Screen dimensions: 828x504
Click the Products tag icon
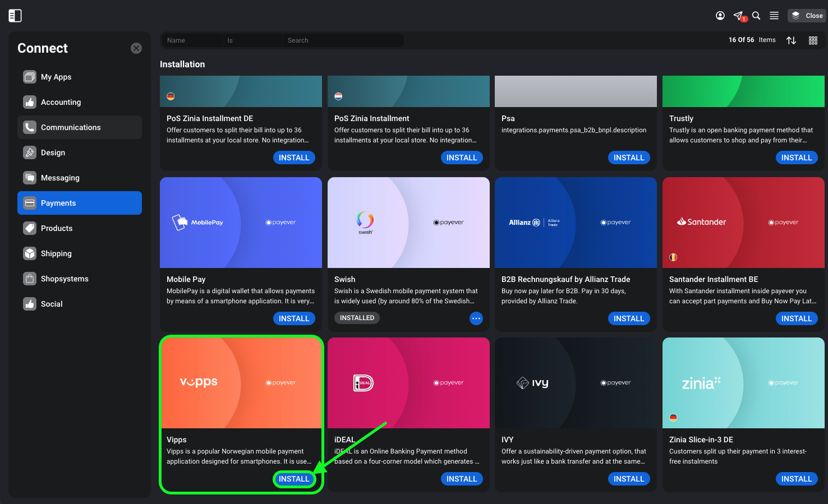click(x=30, y=228)
